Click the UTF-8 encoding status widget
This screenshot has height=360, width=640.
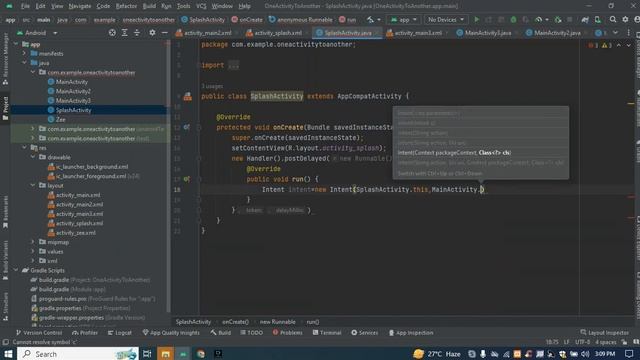click(x=582, y=342)
